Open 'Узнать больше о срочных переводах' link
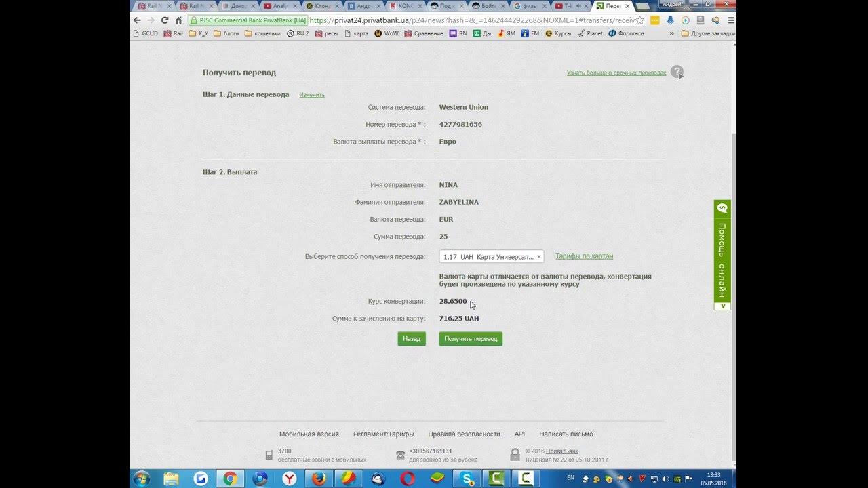Viewport: 868px width, 488px height. (x=616, y=73)
